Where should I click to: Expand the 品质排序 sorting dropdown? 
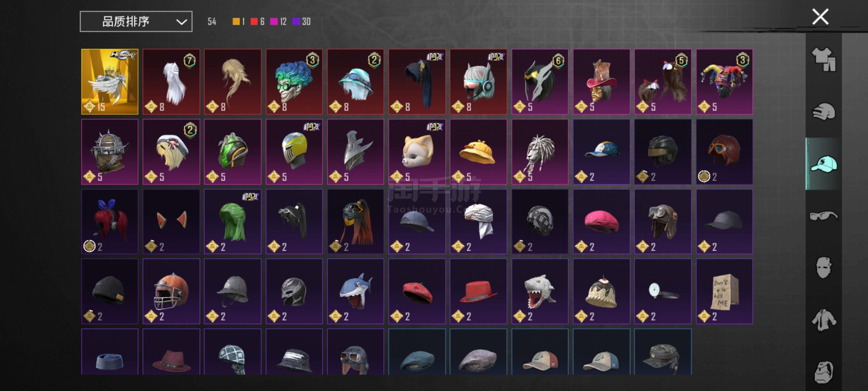click(x=136, y=22)
